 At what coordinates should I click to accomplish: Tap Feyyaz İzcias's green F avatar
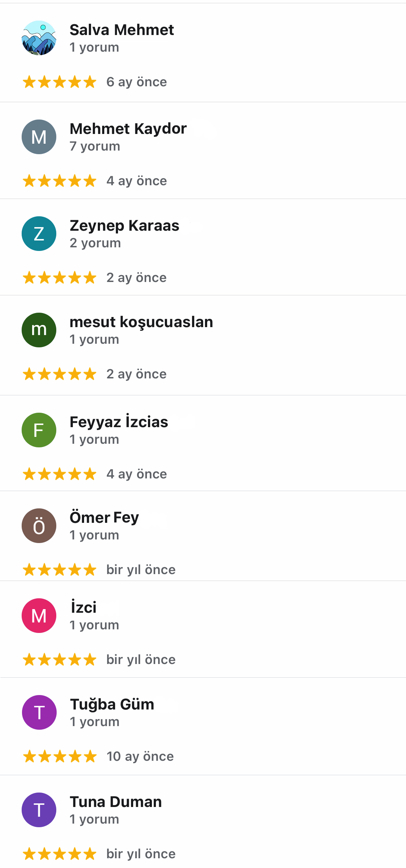(x=39, y=430)
